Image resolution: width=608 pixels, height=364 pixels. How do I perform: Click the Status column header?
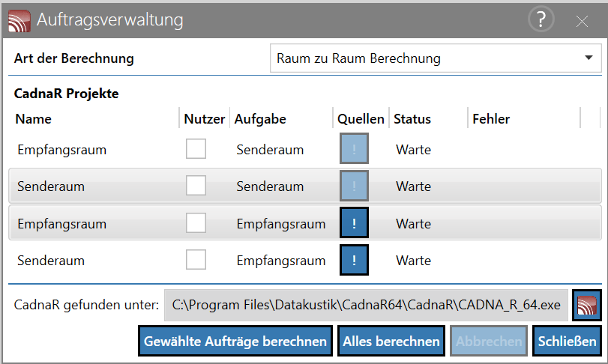[412, 119]
